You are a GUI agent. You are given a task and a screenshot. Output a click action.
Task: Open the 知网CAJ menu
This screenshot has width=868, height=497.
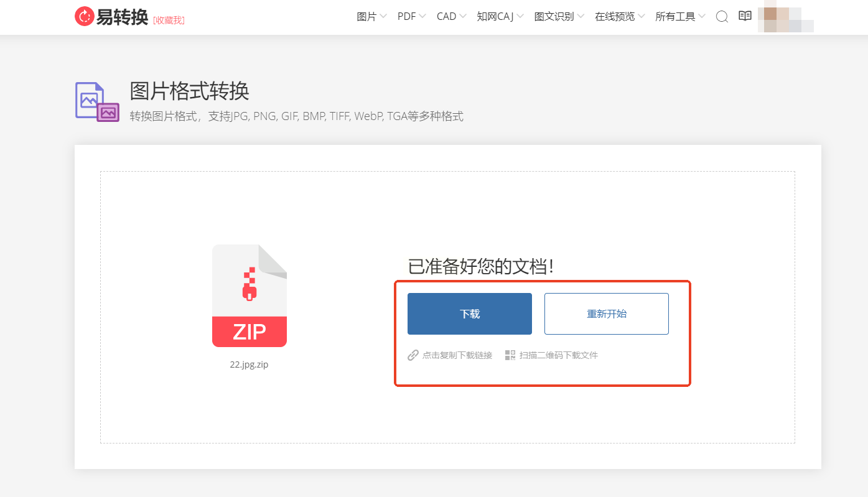pyautogui.click(x=500, y=17)
